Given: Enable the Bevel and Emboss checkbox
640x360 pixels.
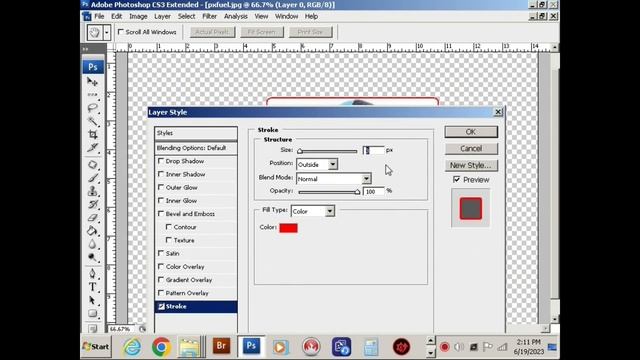Looking at the screenshot, I should [x=161, y=213].
